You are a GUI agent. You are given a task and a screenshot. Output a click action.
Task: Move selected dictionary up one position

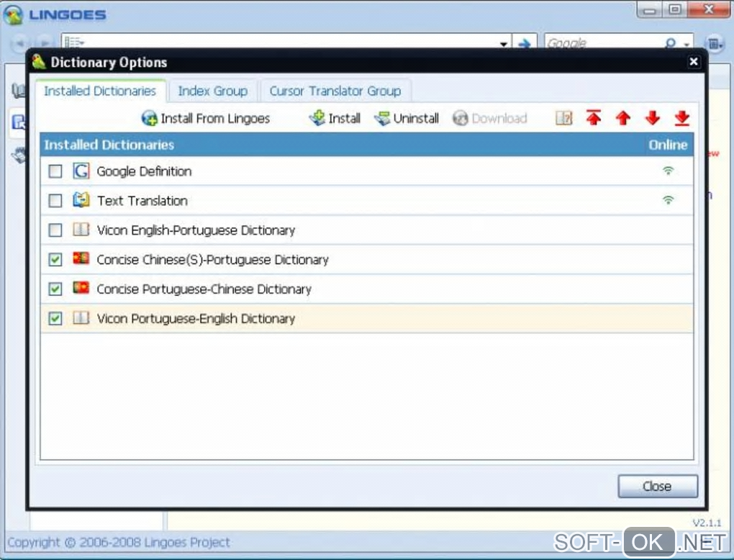pyautogui.click(x=623, y=118)
